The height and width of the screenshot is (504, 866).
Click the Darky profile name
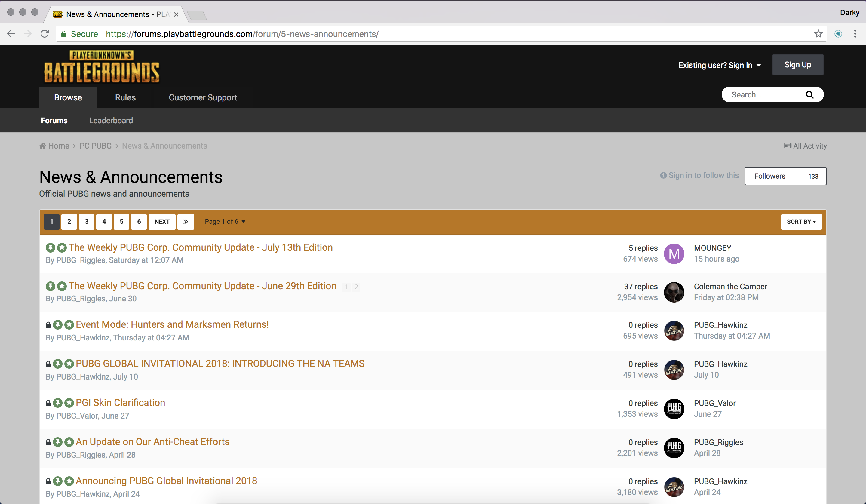coord(849,12)
